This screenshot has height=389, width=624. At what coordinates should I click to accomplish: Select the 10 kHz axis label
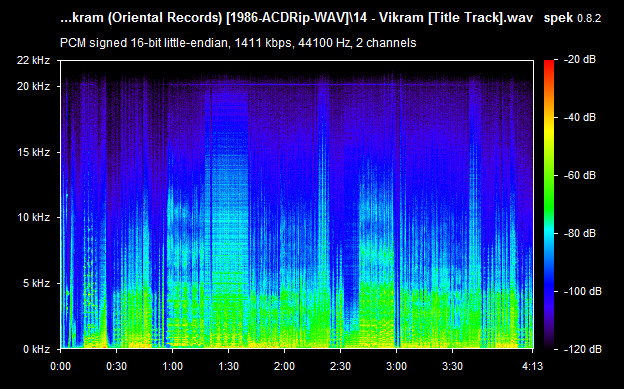[x=33, y=217]
